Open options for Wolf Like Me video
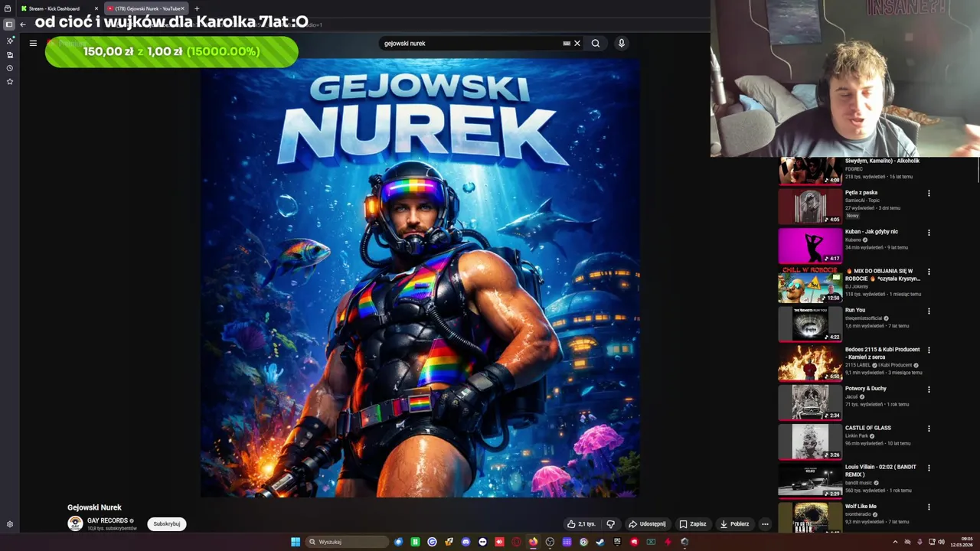 pos(929,507)
